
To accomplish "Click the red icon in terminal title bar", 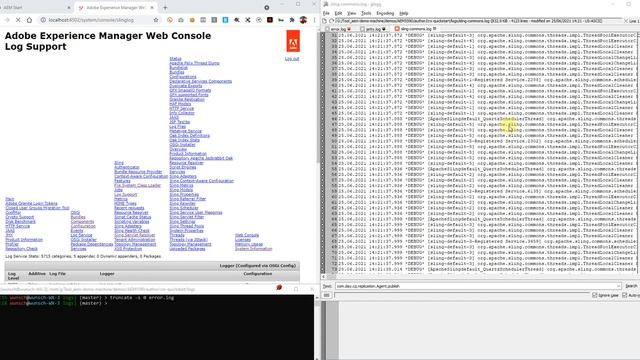I will (279, 288).
